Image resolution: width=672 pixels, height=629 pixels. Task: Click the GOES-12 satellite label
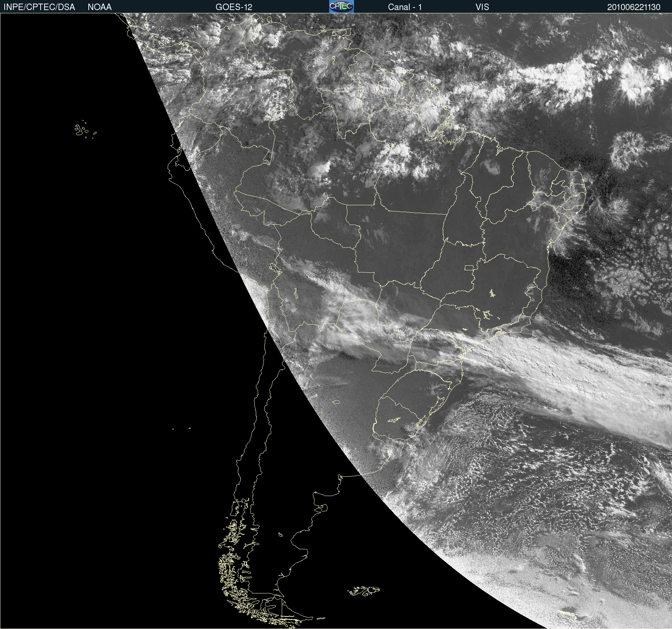pos(234,7)
